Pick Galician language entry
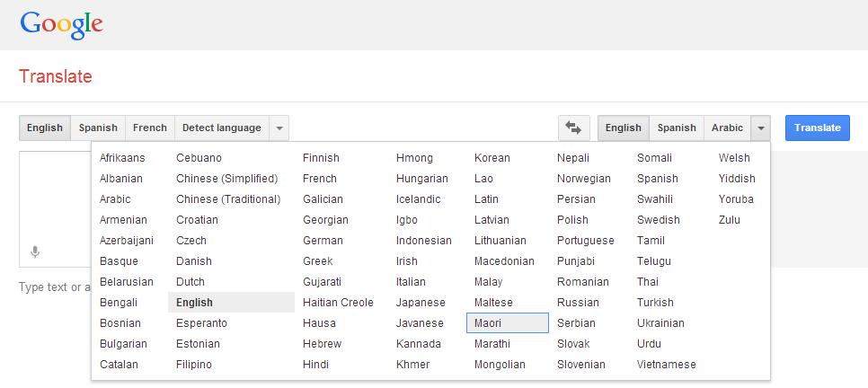The image size is (868, 388). coord(323,199)
